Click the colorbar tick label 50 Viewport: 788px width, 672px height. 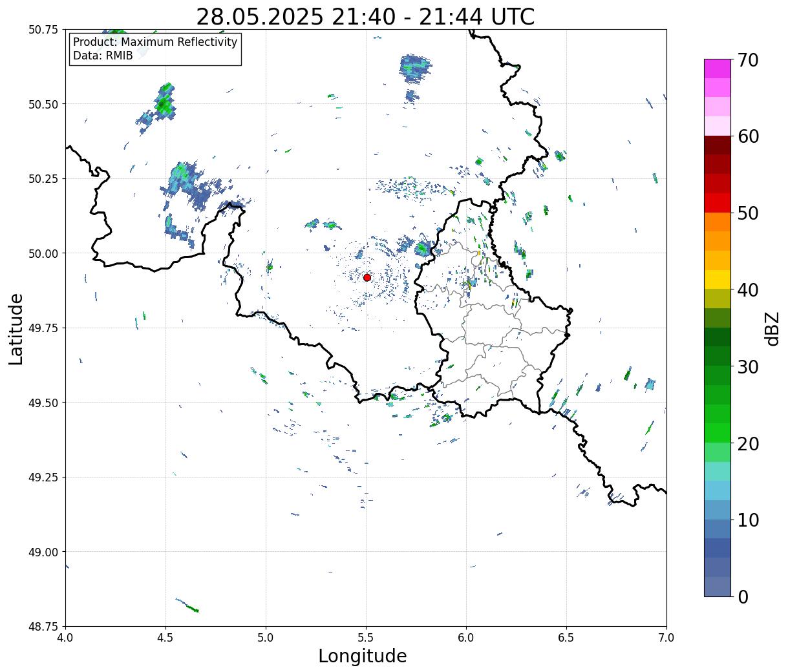tap(748, 213)
